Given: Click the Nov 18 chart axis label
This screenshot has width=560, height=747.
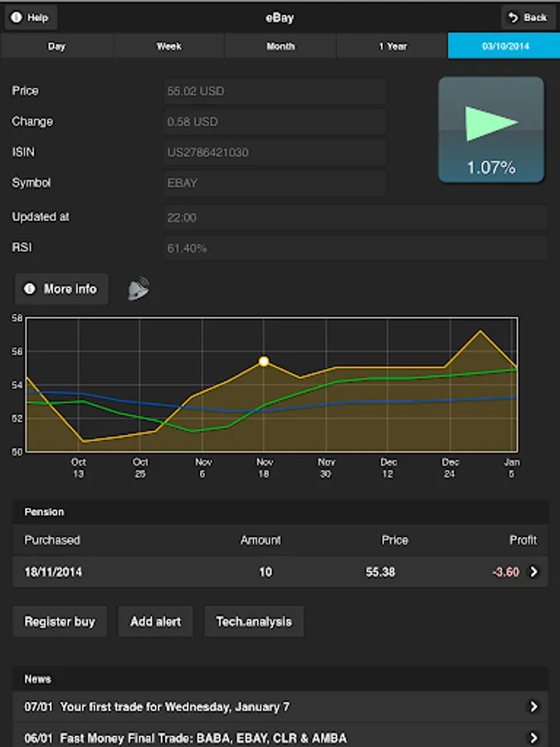Looking at the screenshot, I should tap(265, 468).
